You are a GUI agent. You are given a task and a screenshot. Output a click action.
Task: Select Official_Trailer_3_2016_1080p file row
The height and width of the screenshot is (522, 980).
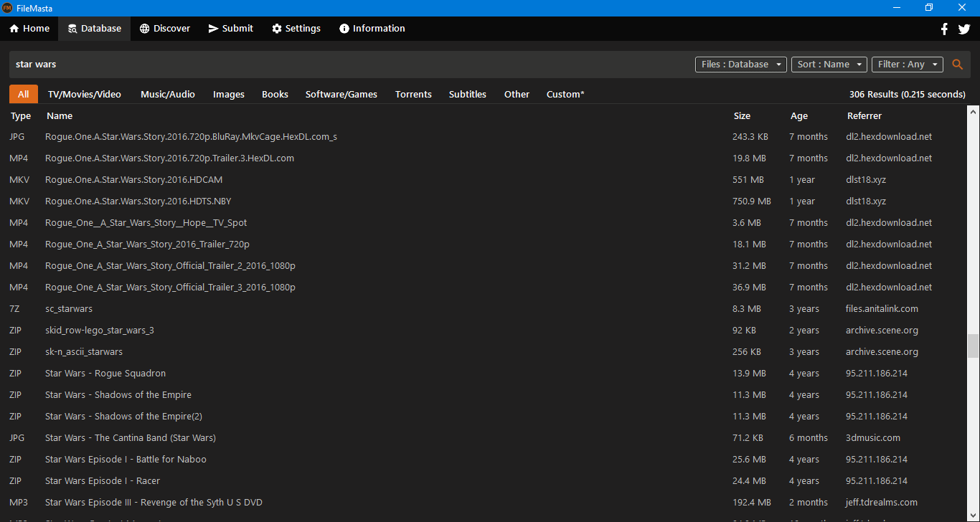tap(484, 288)
